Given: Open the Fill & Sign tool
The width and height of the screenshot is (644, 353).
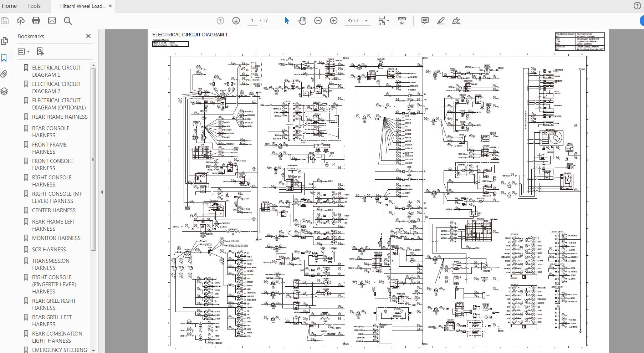Looking at the screenshot, I should 456,21.
